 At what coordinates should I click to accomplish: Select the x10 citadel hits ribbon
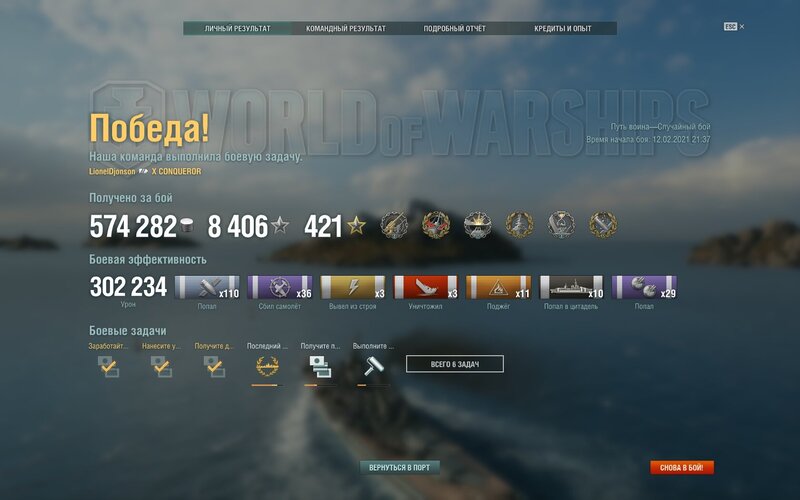click(571, 287)
